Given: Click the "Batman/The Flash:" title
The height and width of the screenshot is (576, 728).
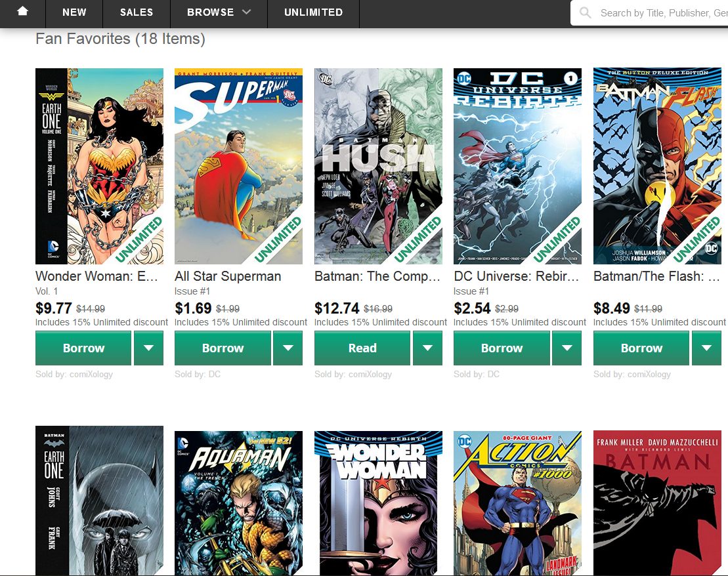Looking at the screenshot, I should (x=656, y=276).
